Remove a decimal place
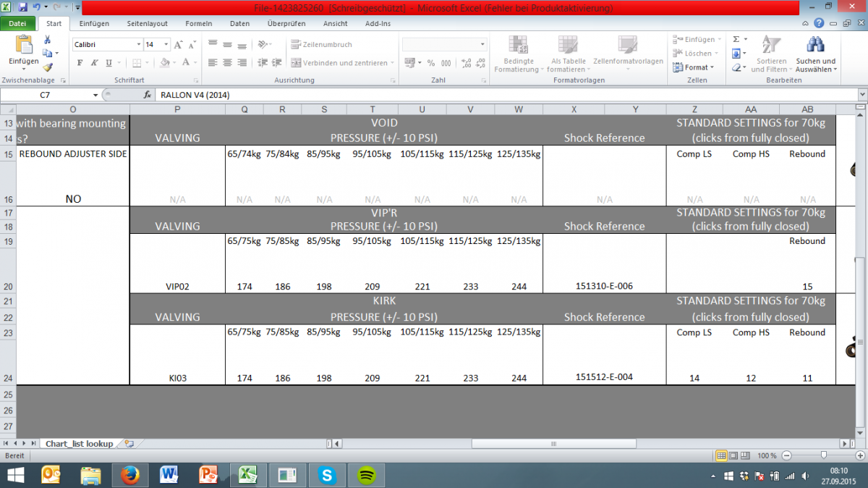The width and height of the screenshot is (868, 488). (480, 63)
